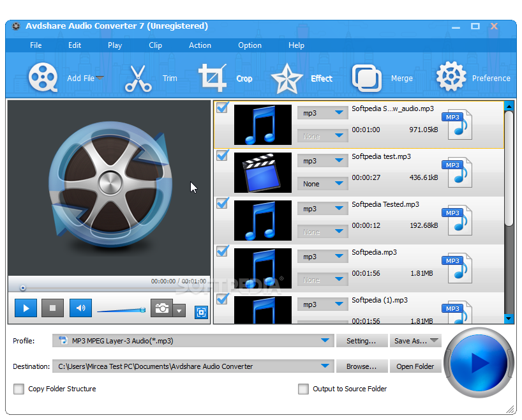Screen dimensions: 522x420
Task: Expand the snapshot options dropdown arrow
Action: pos(179,311)
